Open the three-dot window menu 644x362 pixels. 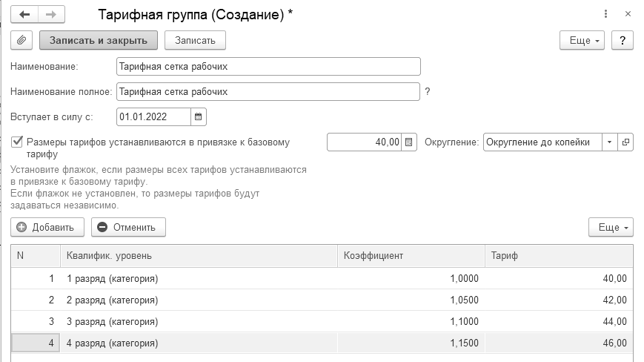606,14
